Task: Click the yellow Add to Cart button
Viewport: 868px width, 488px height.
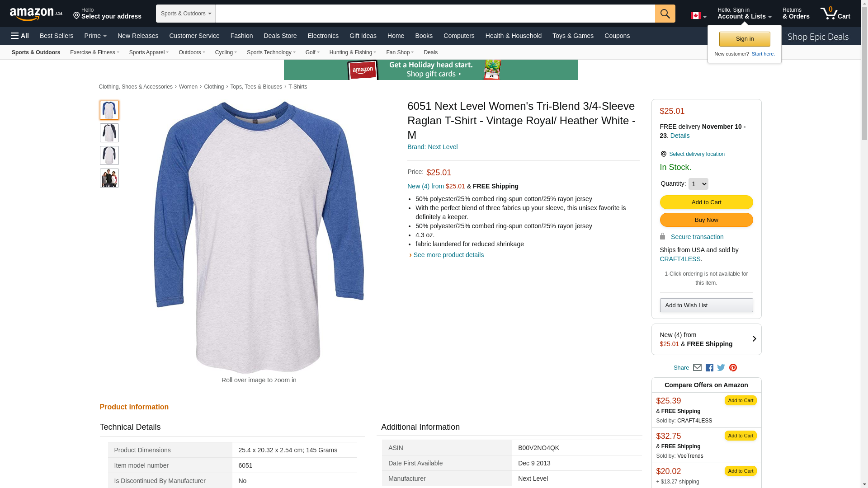Action: point(706,202)
